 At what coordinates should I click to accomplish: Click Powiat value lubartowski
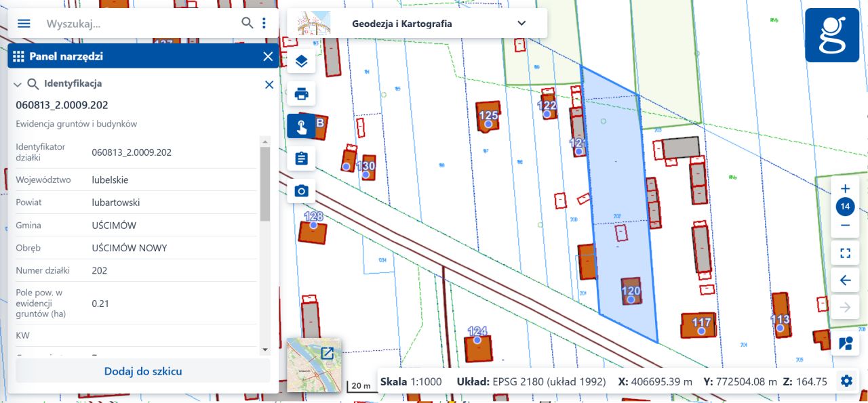point(116,203)
